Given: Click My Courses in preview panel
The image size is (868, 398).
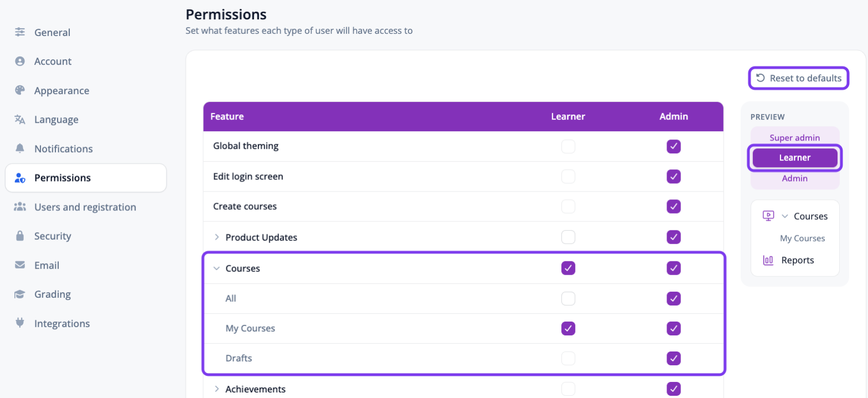Looking at the screenshot, I should [802, 239].
